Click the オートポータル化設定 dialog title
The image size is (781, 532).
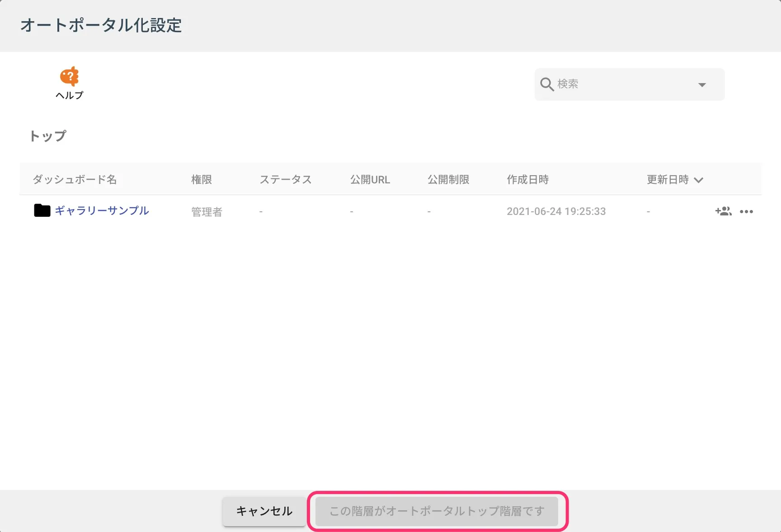tap(101, 25)
